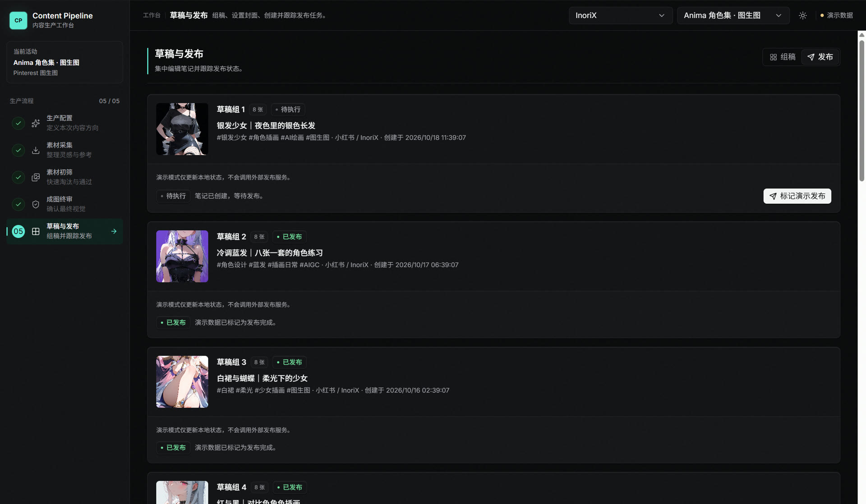Click title 白裙与蝴蝶｜柔光下的少女

(262, 378)
